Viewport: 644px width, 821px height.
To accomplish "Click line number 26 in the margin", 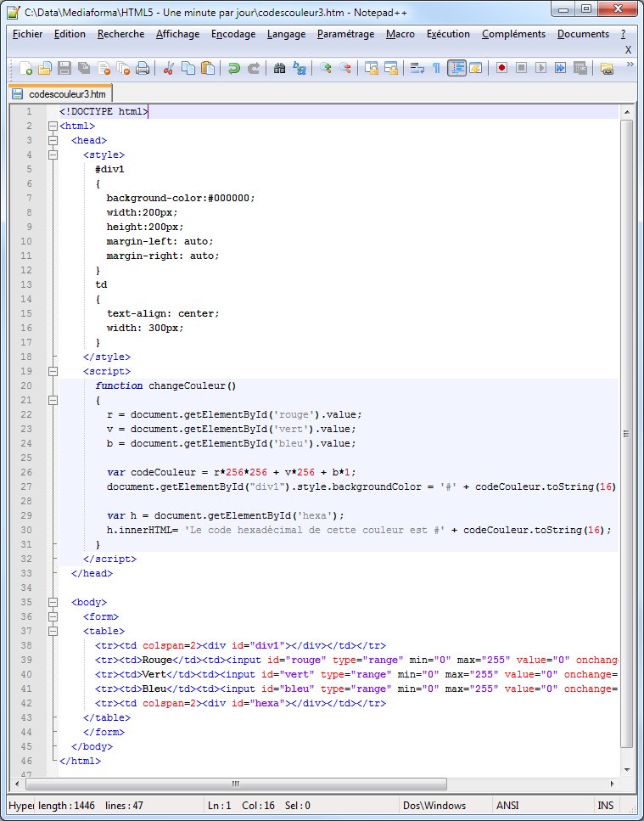I will (28, 472).
